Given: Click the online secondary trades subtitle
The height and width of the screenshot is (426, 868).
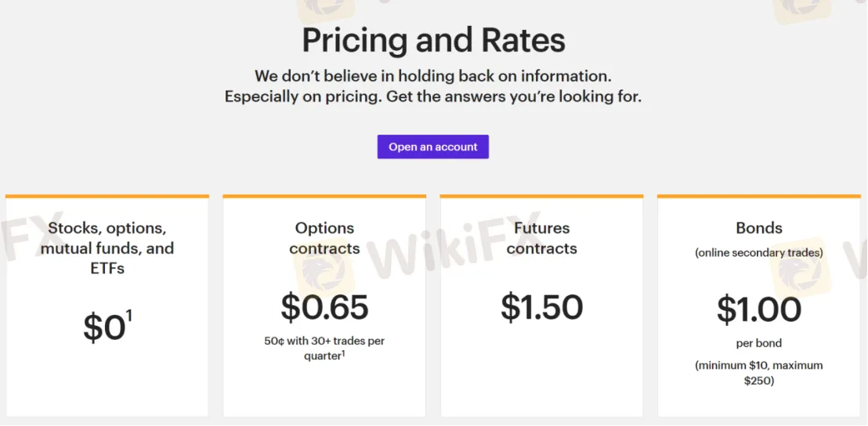Looking at the screenshot, I should point(758,252).
